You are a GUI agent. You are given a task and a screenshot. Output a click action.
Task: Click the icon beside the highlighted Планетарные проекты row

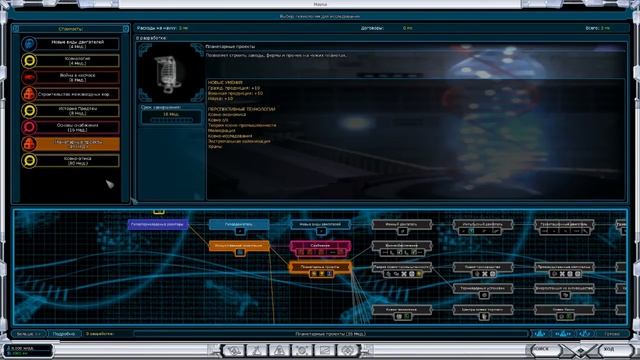29,144
